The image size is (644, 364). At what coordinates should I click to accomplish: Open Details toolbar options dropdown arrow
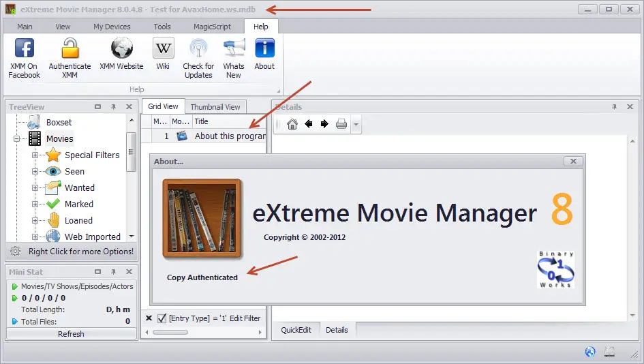tap(356, 124)
